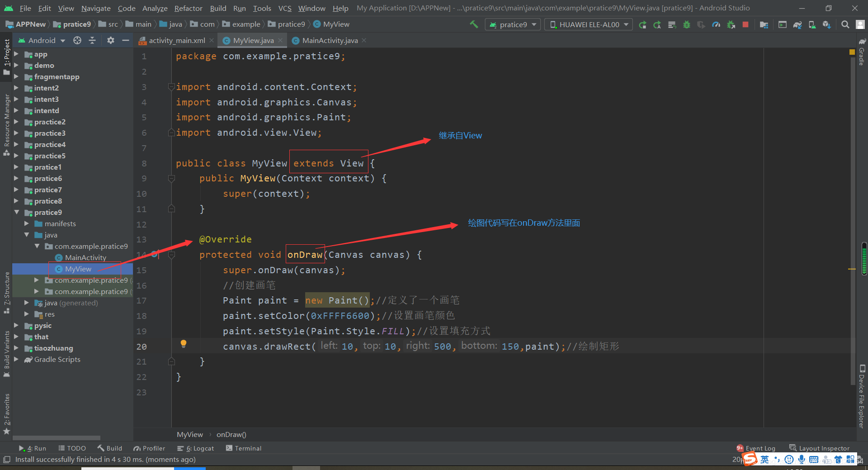Toggle the TODO tool window

pyautogui.click(x=72, y=448)
